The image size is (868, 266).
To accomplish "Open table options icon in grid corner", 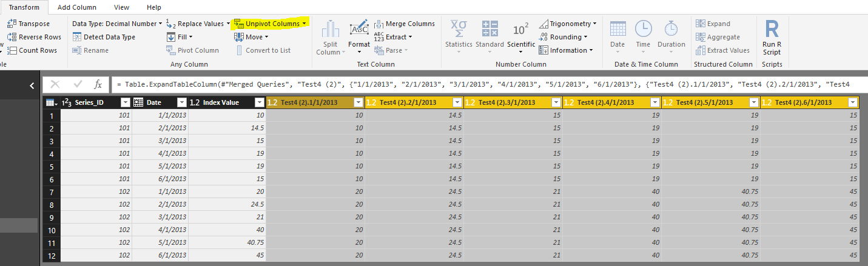I will point(52,102).
